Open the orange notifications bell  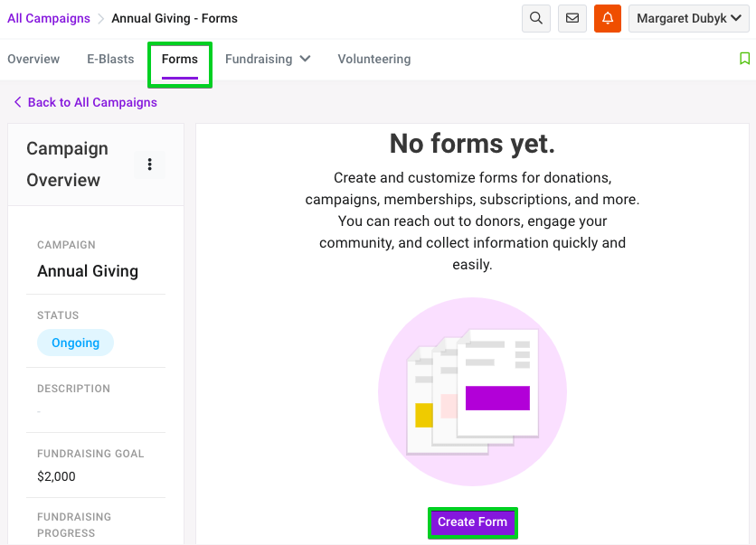pyautogui.click(x=608, y=18)
